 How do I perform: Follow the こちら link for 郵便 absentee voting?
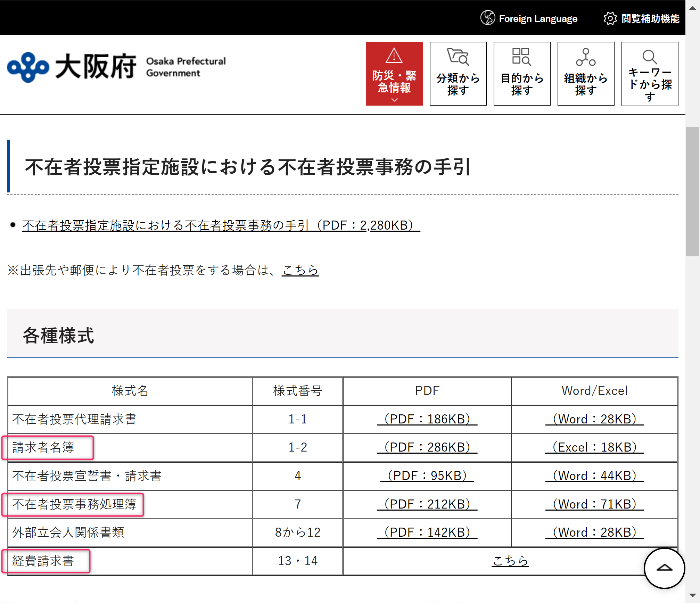pos(300,270)
